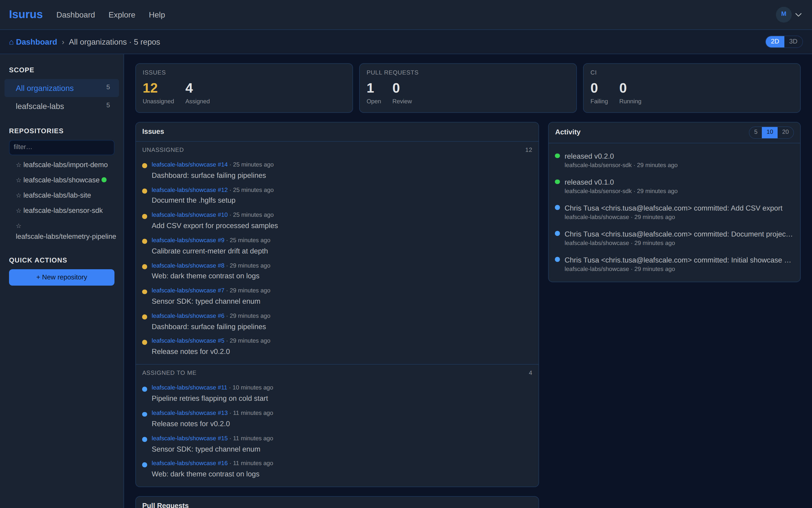Screen dimensions: 812x508
Task: Star the leafscale-labs/telemetry-pipeline repository
Action: [x=18, y=226]
